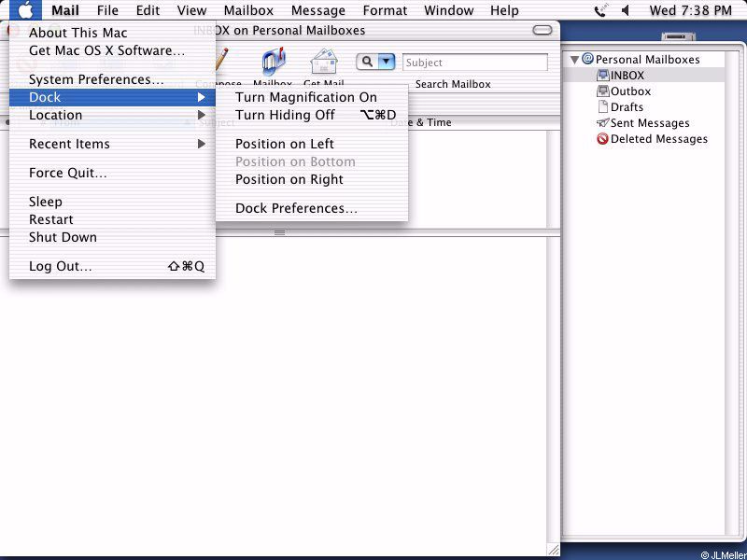Click the Compose pencil icon
Screen dimensions: 747x560
(221, 60)
